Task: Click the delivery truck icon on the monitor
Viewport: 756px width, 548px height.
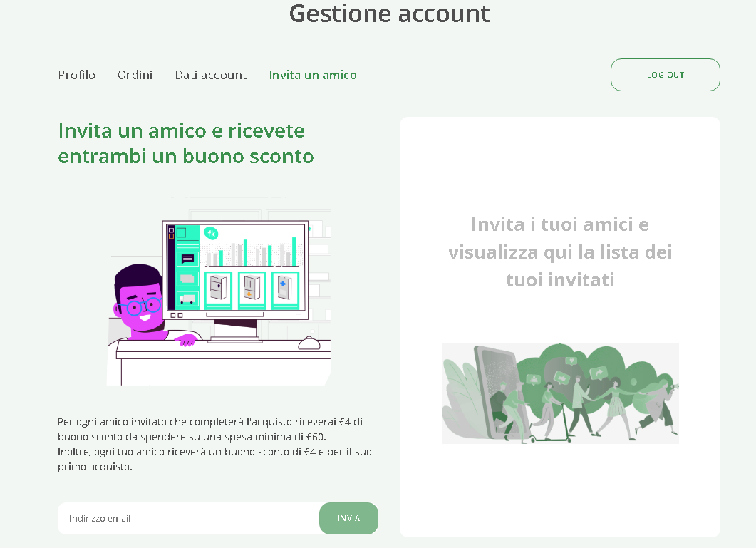Action: point(187,299)
